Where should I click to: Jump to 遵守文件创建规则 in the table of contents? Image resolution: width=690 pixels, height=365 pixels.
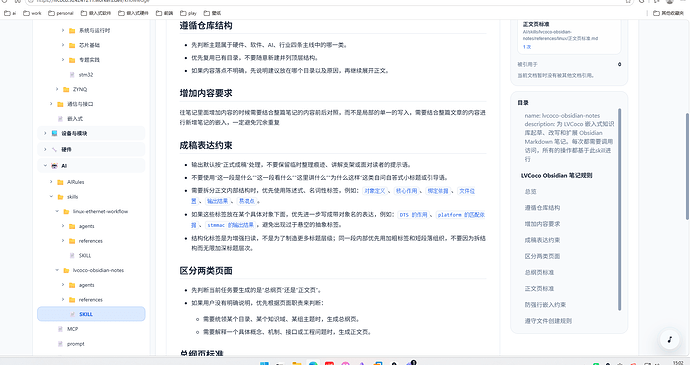coord(548,321)
